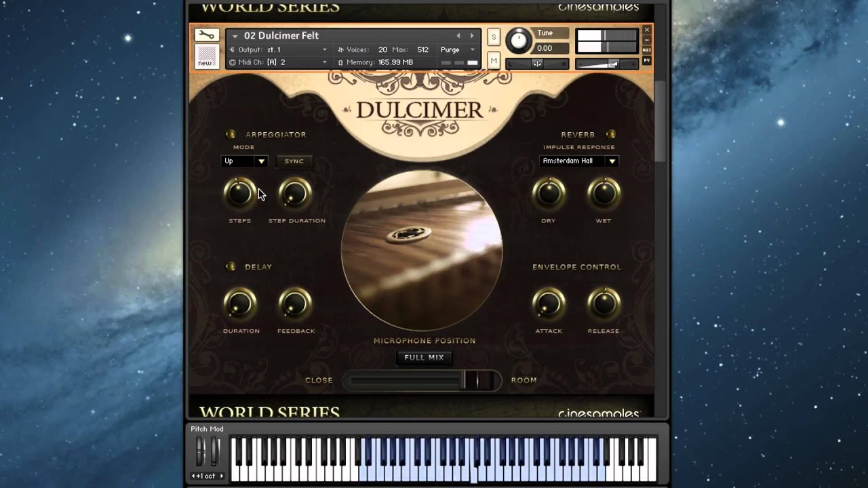Click the envelope Attack knob
The width and height of the screenshot is (868, 488).
click(x=549, y=304)
